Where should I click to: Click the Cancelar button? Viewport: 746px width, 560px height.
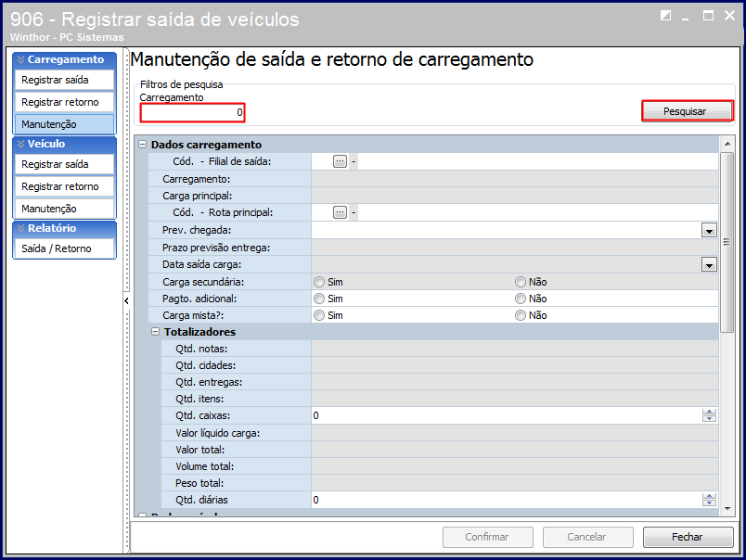[x=587, y=537]
